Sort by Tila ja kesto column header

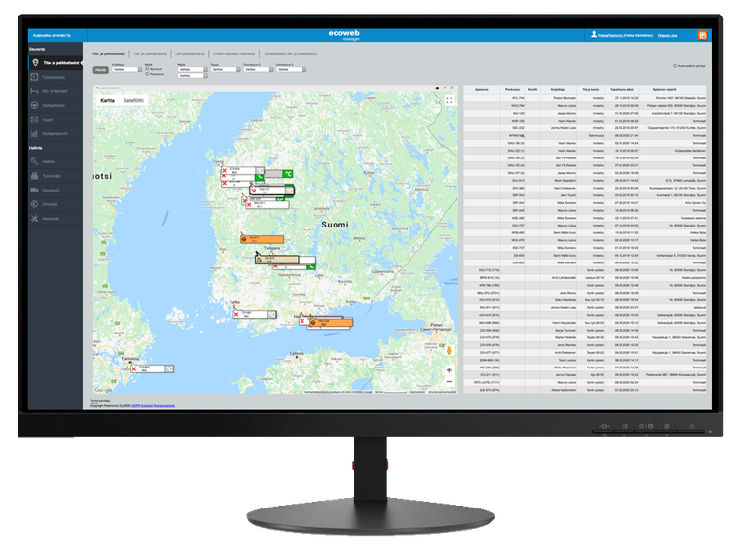[590, 90]
